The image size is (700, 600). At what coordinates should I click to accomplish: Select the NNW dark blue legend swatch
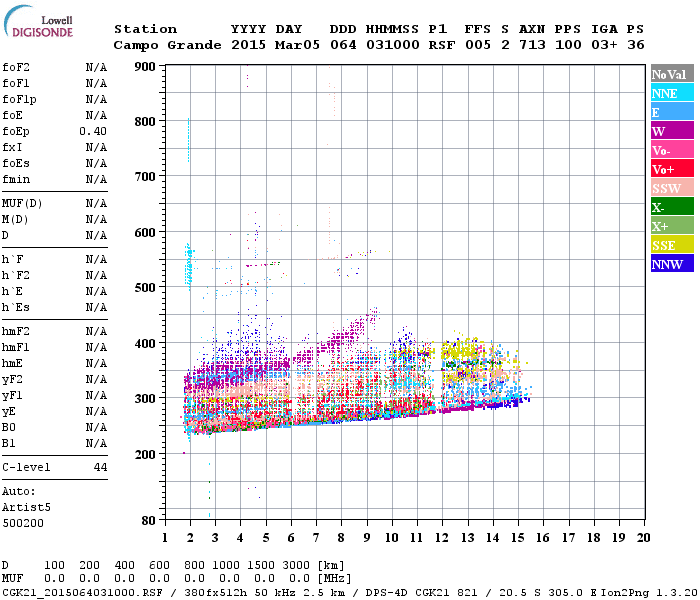click(672, 263)
